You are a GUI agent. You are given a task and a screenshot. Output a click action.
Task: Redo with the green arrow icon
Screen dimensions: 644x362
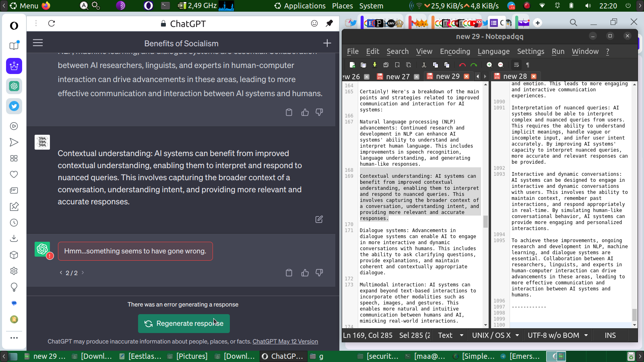[474, 65]
